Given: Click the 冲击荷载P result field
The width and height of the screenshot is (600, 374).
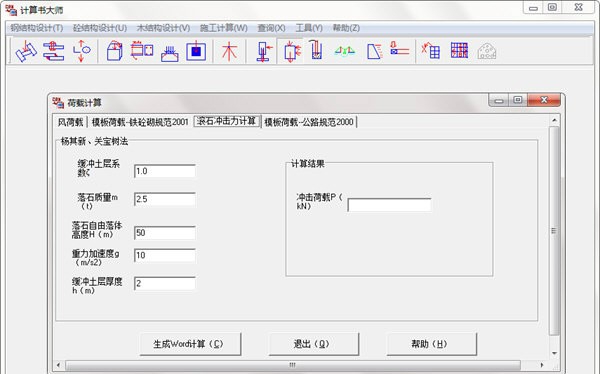Looking at the screenshot, I should [390, 205].
